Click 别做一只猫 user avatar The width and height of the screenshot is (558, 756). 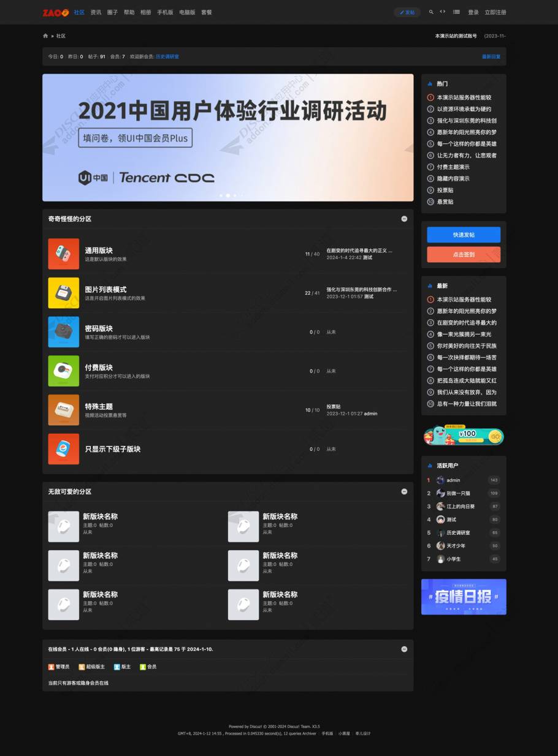tap(440, 493)
